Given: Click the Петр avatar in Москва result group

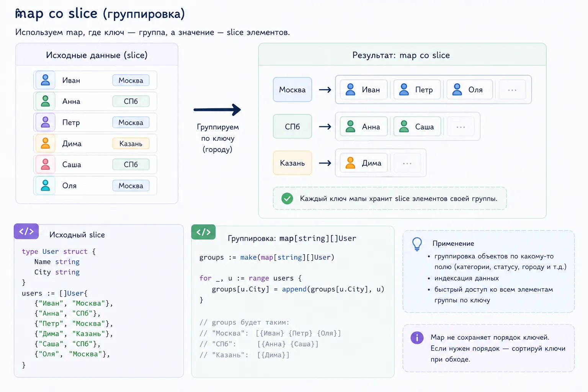Looking at the screenshot, I should [x=404, y=89].
